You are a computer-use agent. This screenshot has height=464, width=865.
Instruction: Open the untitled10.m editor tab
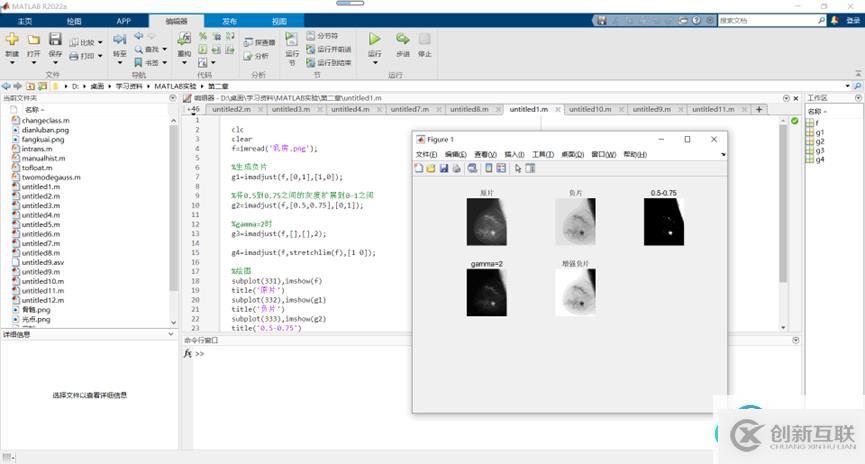coord(589,109)
